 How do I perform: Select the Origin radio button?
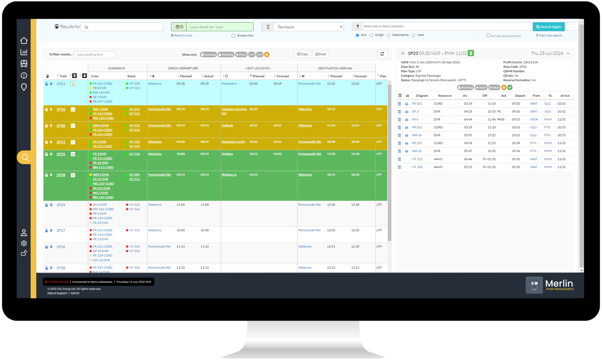tap(371, 35)
